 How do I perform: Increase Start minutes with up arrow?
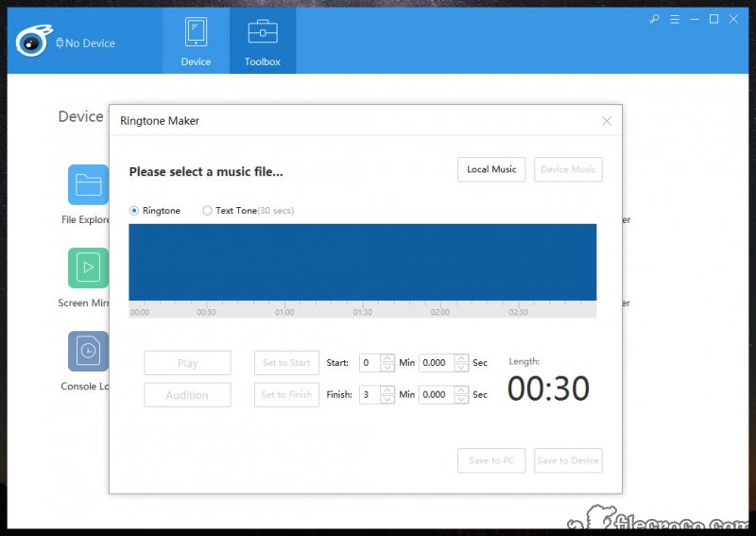click(x=387, y=358)
